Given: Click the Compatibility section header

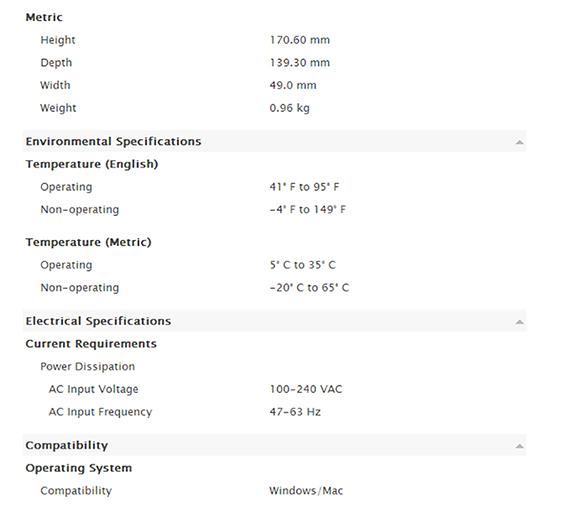Looking at the screenshot, I should pyautogui.click(x=274, y=445).
